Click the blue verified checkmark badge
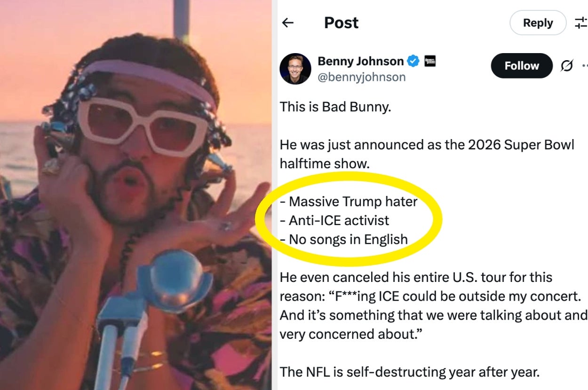588x390 pixels. [413, 61]
